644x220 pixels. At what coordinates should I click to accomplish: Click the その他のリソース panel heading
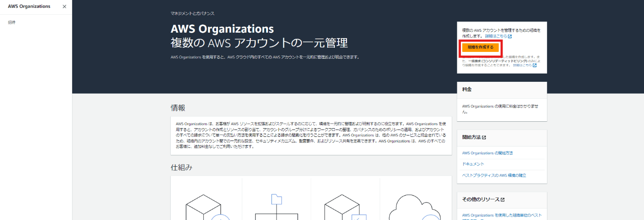click(480, 200)
